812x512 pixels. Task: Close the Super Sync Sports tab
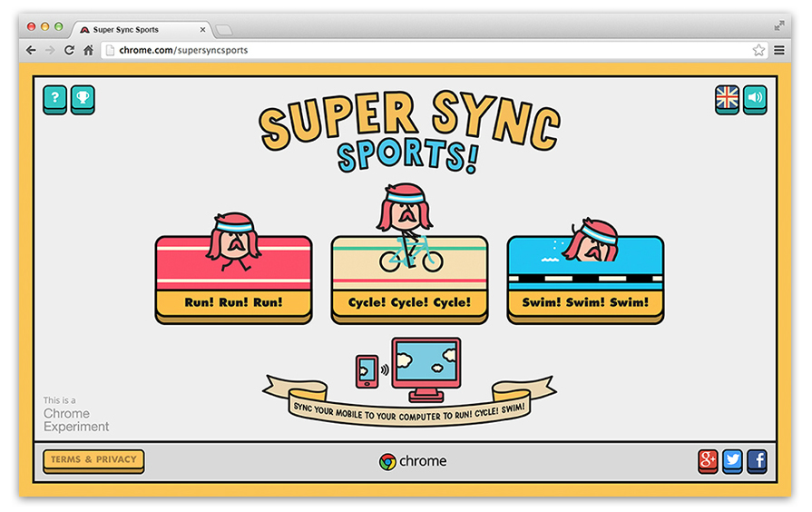tap(202, 30)
